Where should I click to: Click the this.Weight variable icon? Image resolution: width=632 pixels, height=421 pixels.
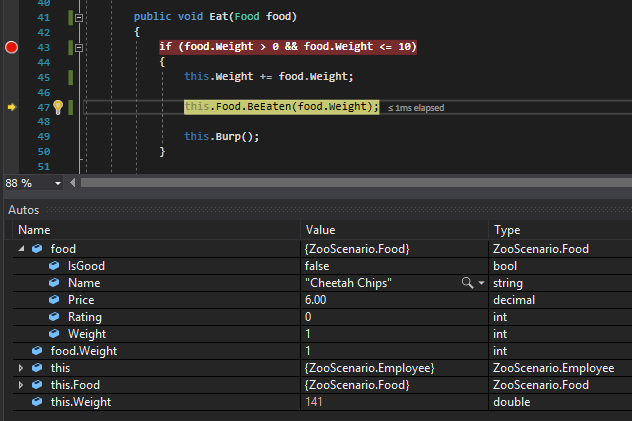pos(38,402)
